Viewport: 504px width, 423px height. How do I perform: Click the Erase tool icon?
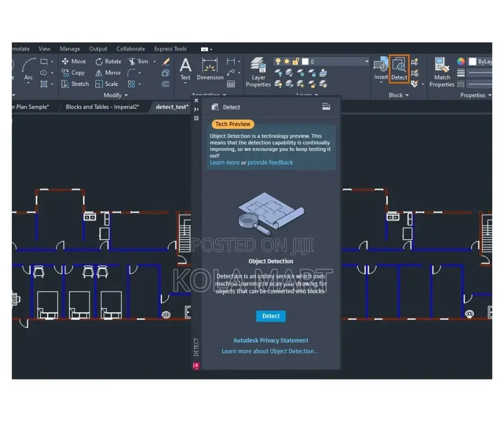(x=166, y=62)
